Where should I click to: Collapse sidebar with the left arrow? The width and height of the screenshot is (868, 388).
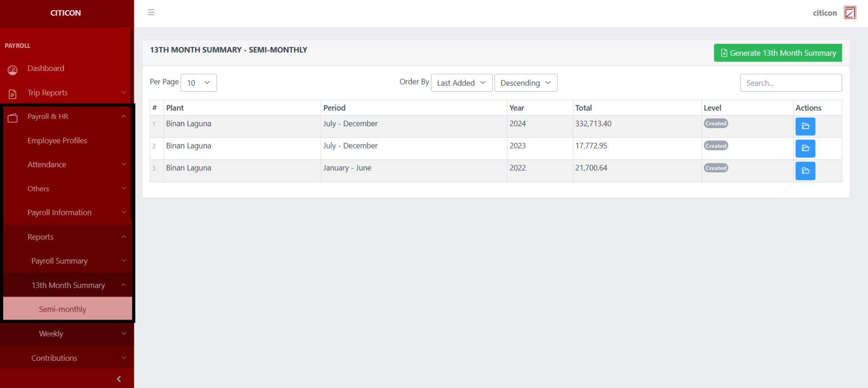pos(119,379)
